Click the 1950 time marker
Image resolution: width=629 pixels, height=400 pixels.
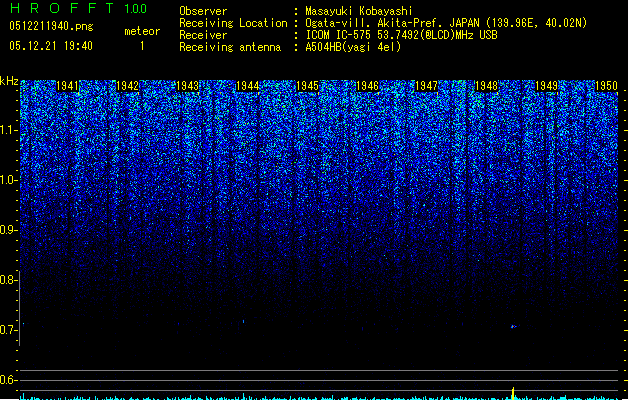point(606,86)
